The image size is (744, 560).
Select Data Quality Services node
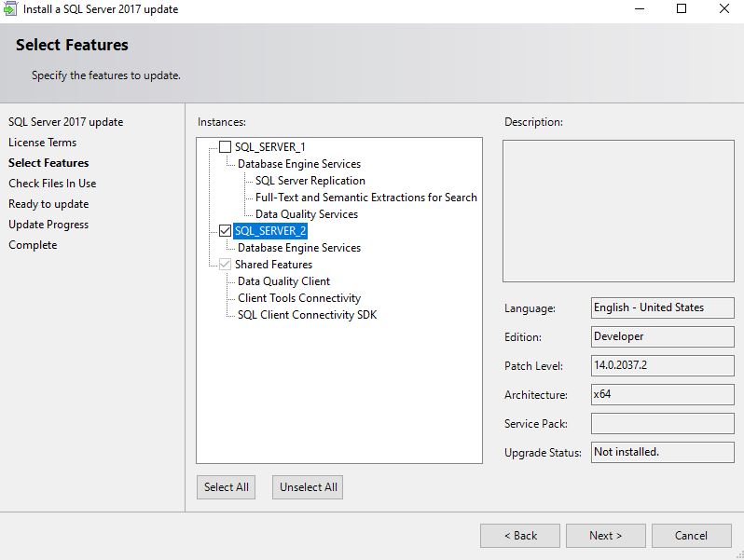point(307,214)
